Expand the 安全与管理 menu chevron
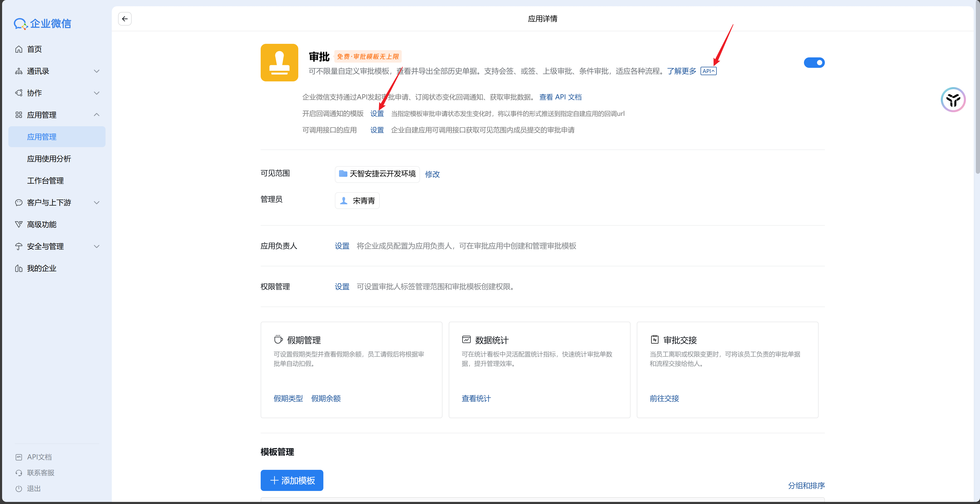980x504 pixels. [x=97, y=247]
